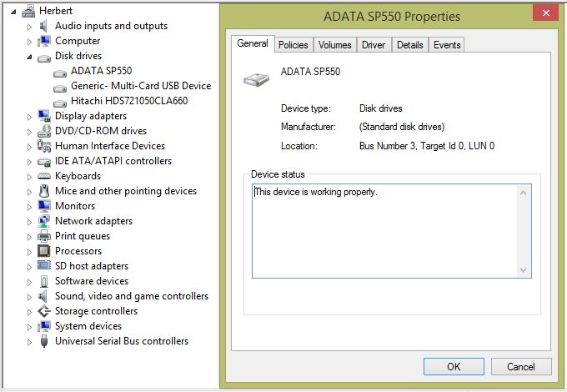
Task: Click the Display adapters icon
Action: (x=44, y=116)
